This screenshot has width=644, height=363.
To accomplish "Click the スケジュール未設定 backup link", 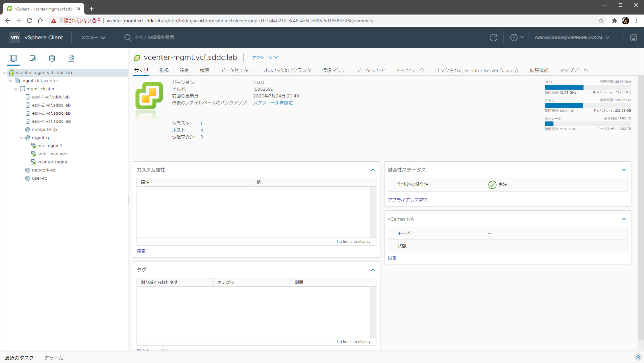I will [x=273, y=103].
